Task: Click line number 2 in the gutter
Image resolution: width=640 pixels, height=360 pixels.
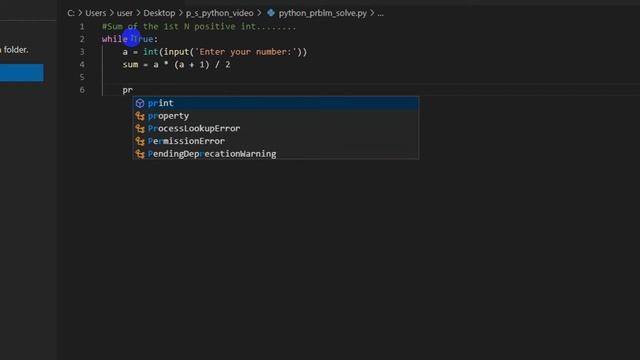Action: coord(82,39)
